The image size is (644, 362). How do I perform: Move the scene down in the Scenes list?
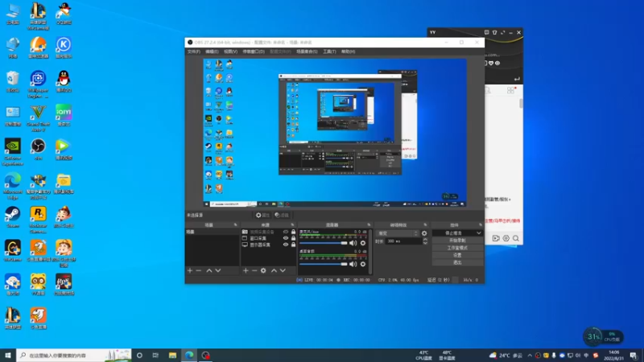click(x=218, y=270)
